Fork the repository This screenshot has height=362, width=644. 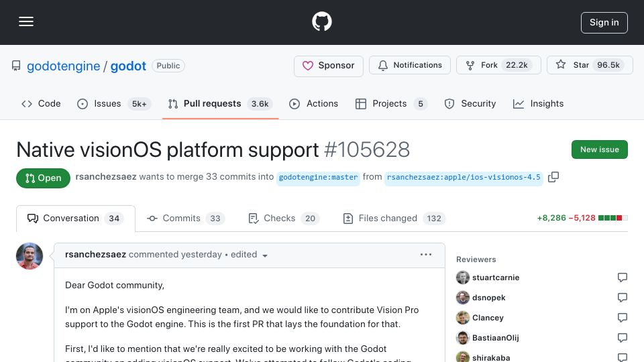498,65
